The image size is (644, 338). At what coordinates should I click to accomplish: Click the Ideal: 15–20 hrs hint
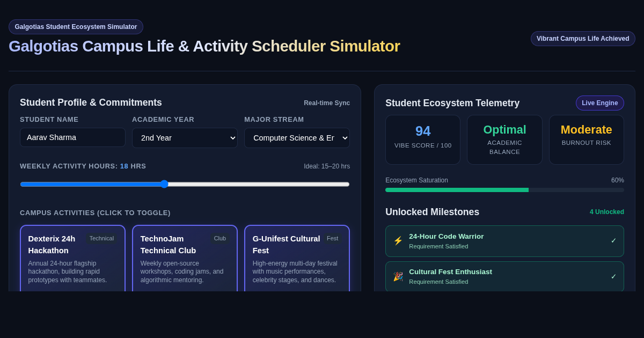coord(327,166)
